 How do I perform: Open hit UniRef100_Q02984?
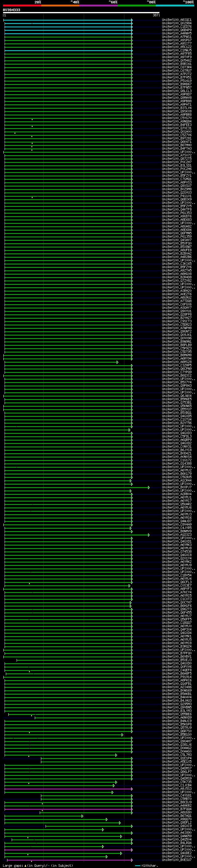[x=177, y=23]
